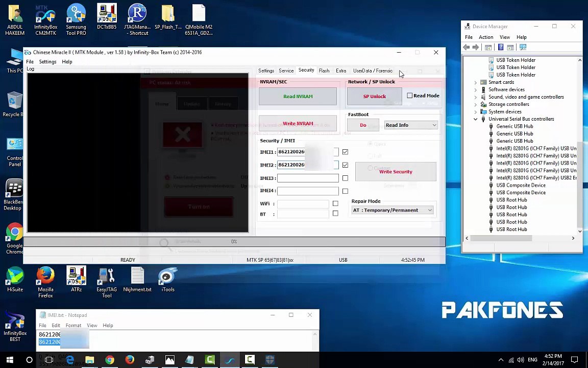Open Task View on the taskbar
This screenshot has width=588, height=368.
49,360
